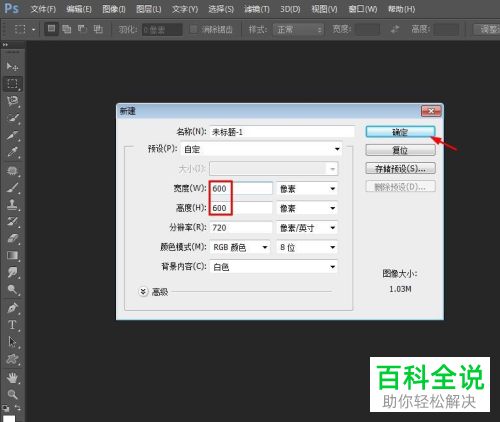Open the resolution unit dropdown
500x422 pixels.
(x=307, y=228)
